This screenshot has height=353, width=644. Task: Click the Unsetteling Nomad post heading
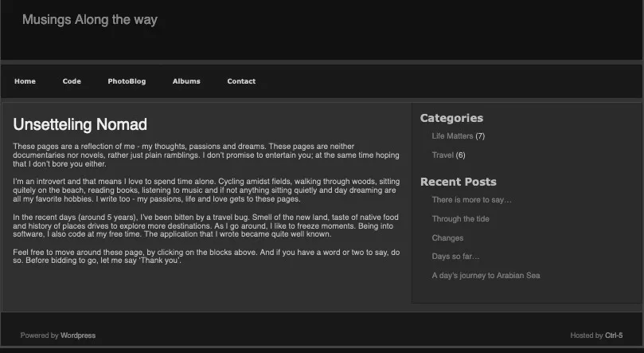pyautogui.click(x=80, y=124)
